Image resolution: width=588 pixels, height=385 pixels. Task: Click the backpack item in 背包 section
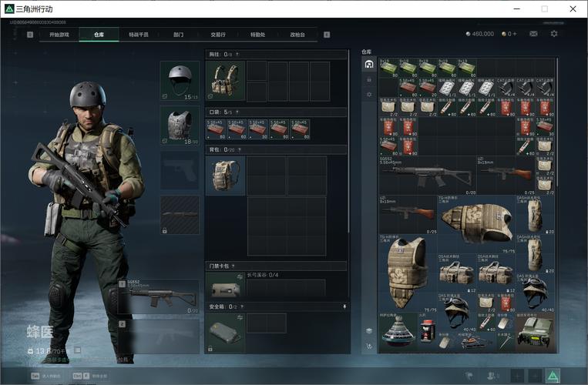(x=225, y=175)
